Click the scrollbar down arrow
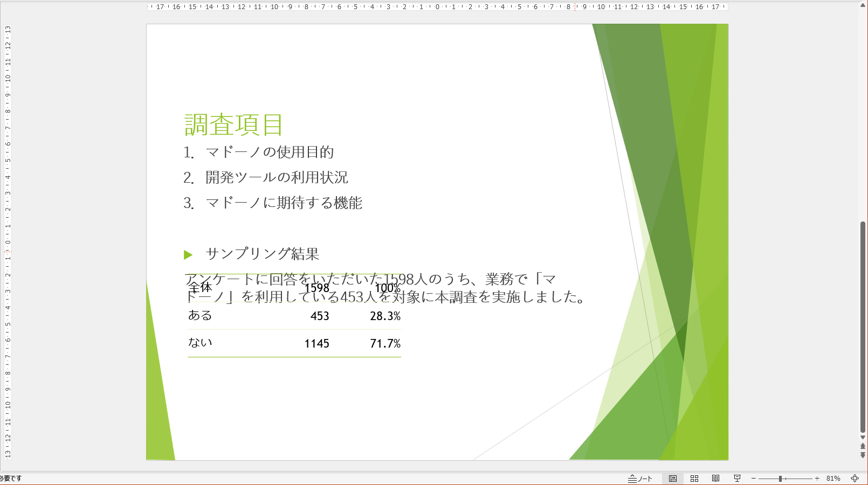The image size is (868, 485). [863, 438]
